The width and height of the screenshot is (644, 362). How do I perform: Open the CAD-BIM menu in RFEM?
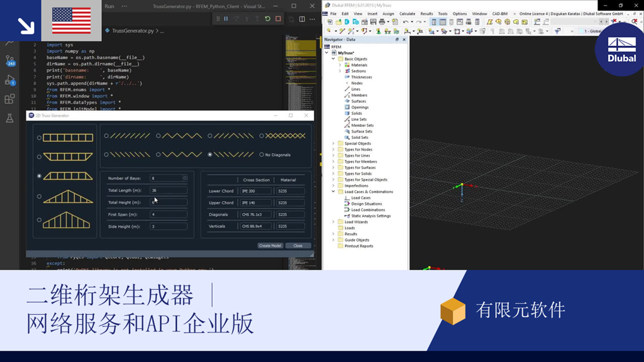tap(500, 14)
